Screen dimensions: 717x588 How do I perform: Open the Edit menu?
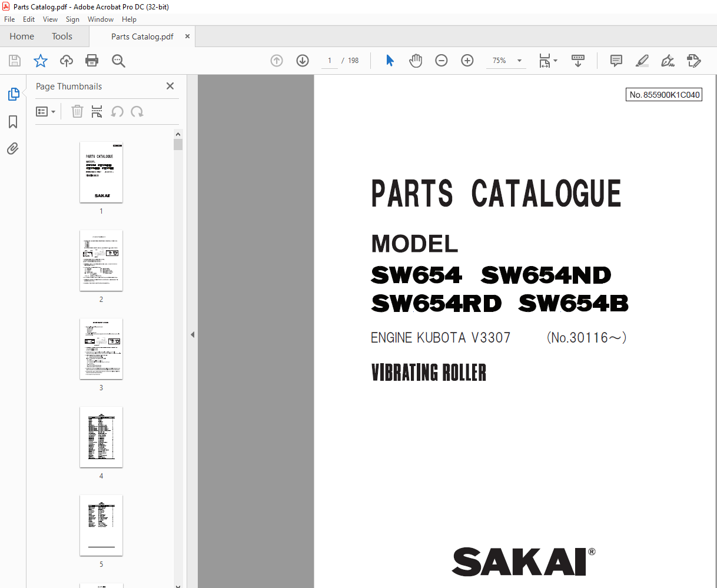click(29, 19)
